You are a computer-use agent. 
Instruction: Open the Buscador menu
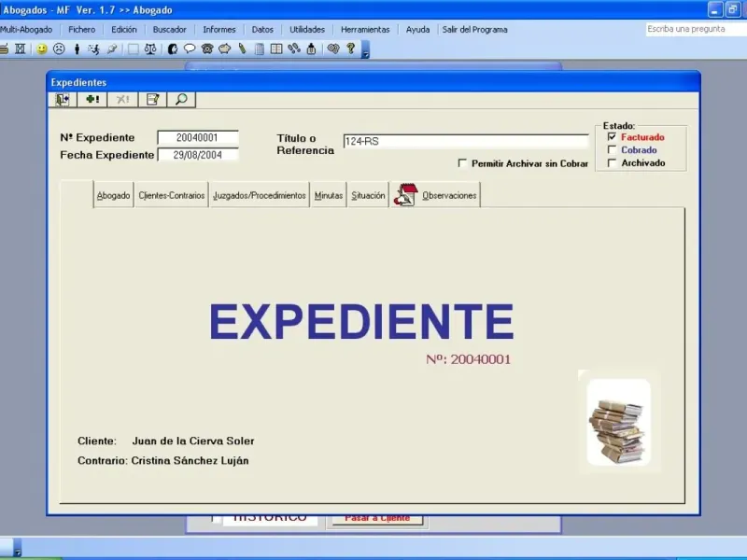(x=170, y=30)
